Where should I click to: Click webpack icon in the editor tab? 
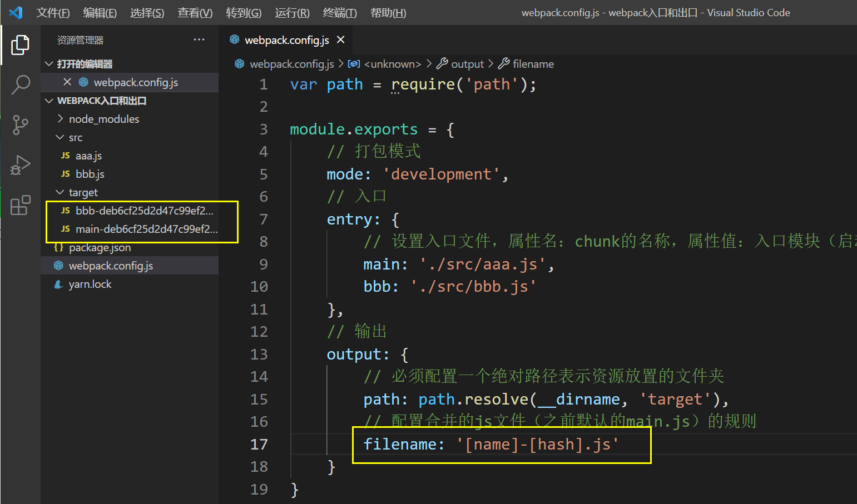click(235, 39)
